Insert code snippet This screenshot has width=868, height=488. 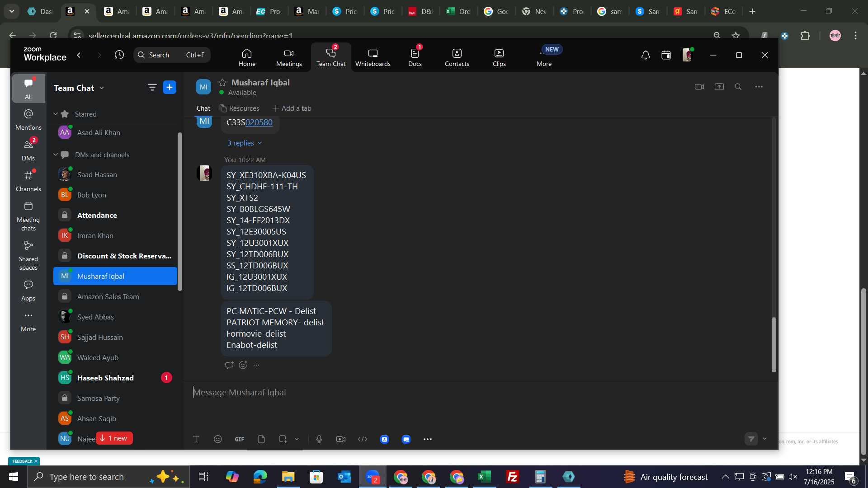[x=363, y=439]
